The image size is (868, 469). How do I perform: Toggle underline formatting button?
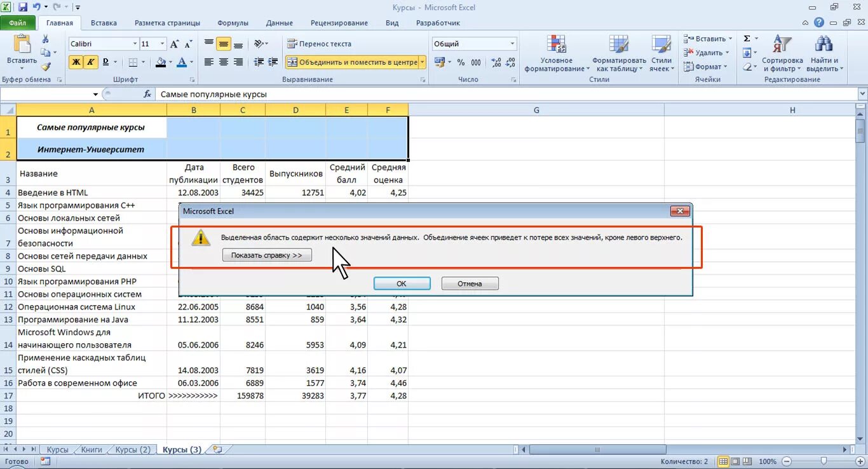105,62
